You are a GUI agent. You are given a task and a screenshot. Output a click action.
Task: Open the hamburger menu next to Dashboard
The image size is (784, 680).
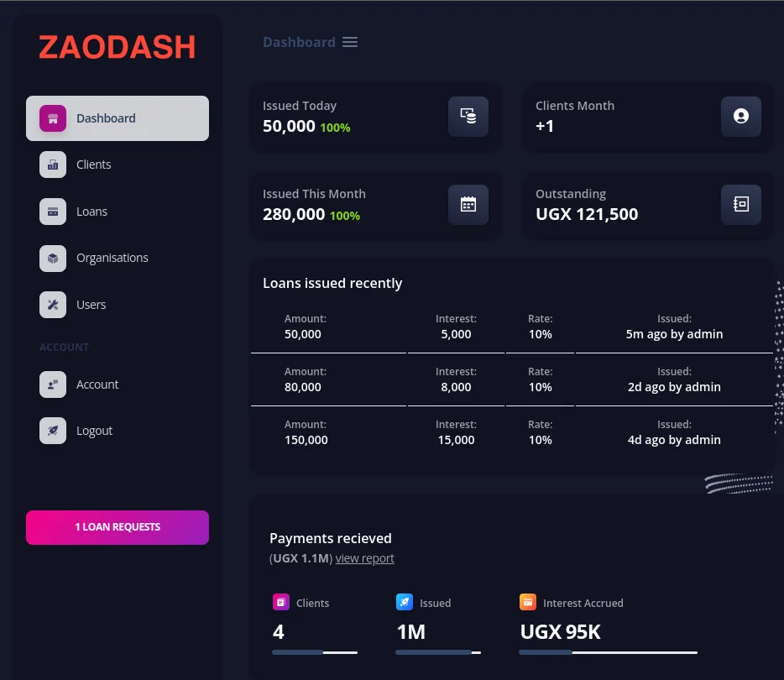[x=349, y=42]
